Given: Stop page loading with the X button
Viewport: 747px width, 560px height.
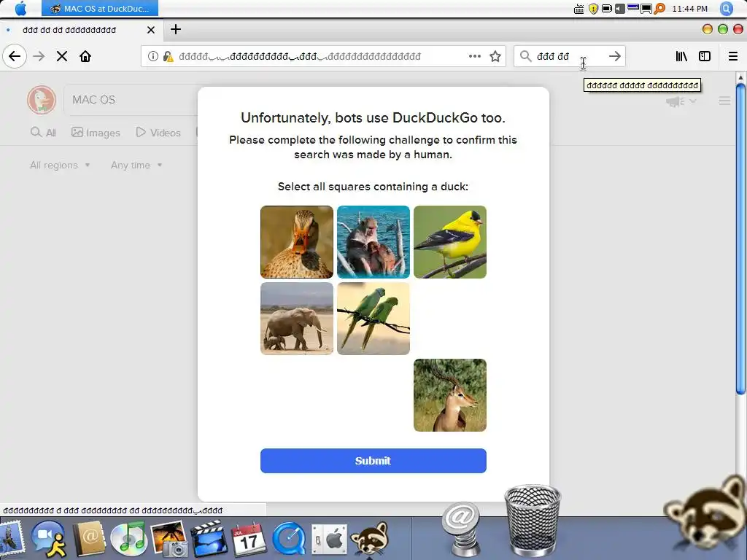Looking at the screenshot, I should 62,56.
